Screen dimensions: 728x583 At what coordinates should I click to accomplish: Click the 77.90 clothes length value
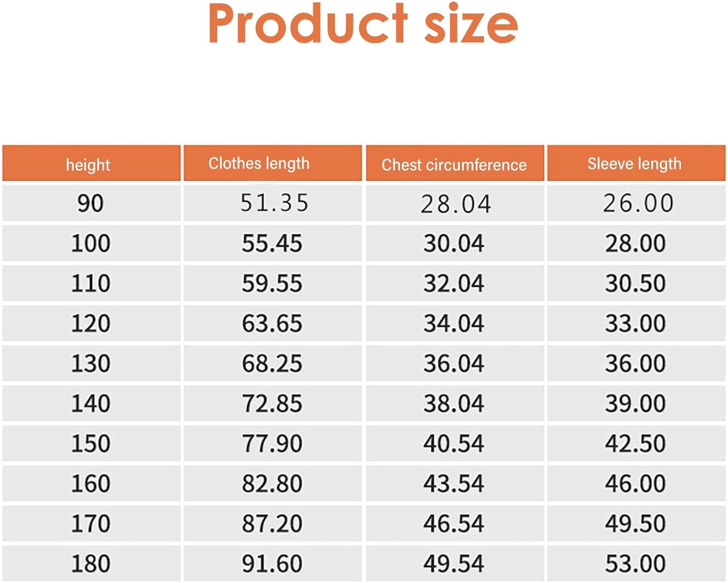click(x=272, y=443)
